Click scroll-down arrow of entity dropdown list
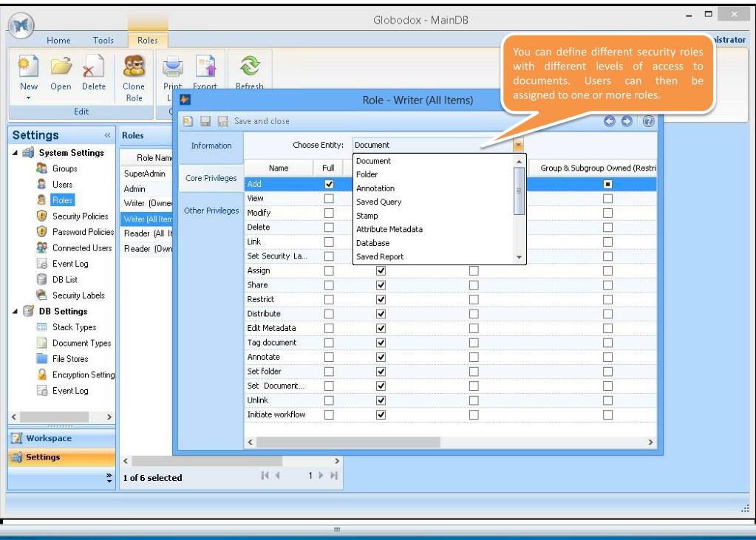Image resolution: width=756 pixels, height=540 pixels. (520, 258)
